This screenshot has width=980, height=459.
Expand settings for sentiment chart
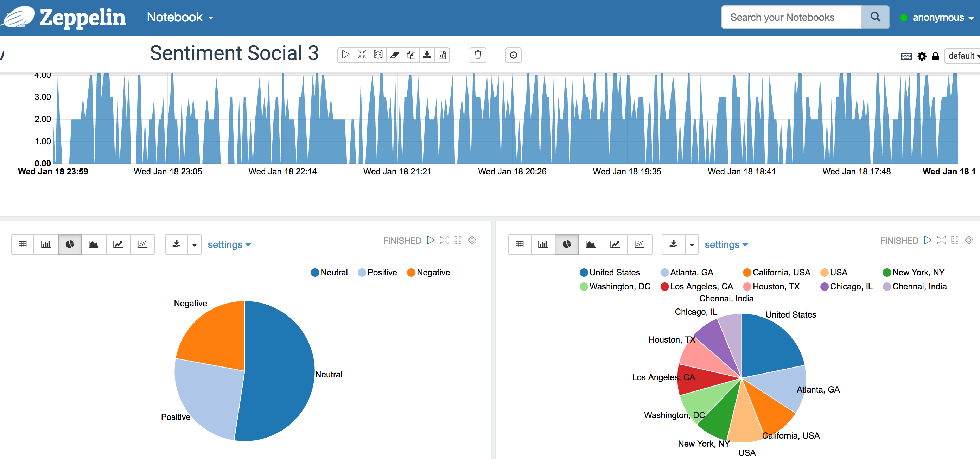[x=229, y=244]
